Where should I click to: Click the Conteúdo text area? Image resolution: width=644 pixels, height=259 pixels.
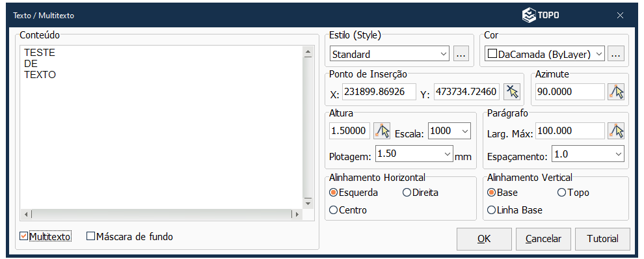(x=161, y=128)
